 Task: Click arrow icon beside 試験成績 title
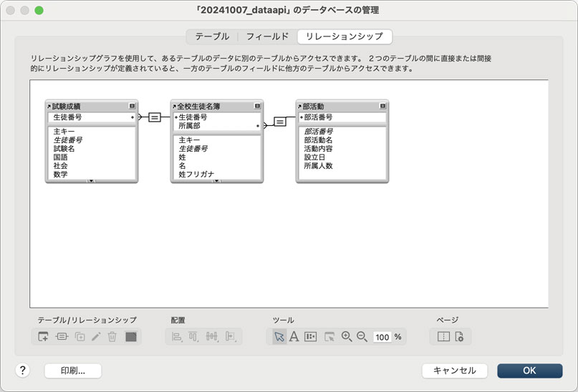[49, 107]
